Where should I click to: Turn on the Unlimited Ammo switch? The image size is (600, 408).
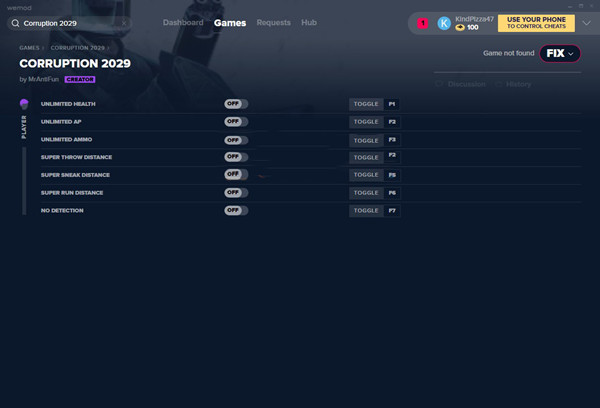point(236,140)
